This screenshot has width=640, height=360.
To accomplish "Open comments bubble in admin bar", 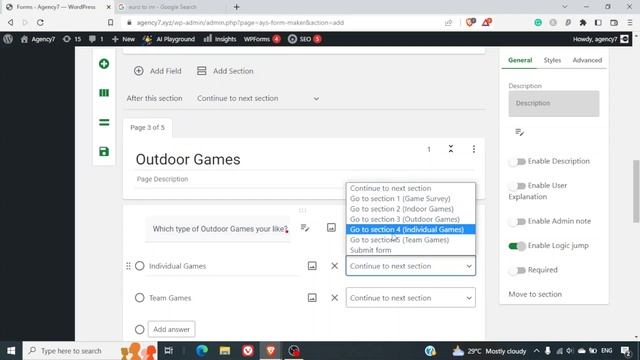I will 96,39.
